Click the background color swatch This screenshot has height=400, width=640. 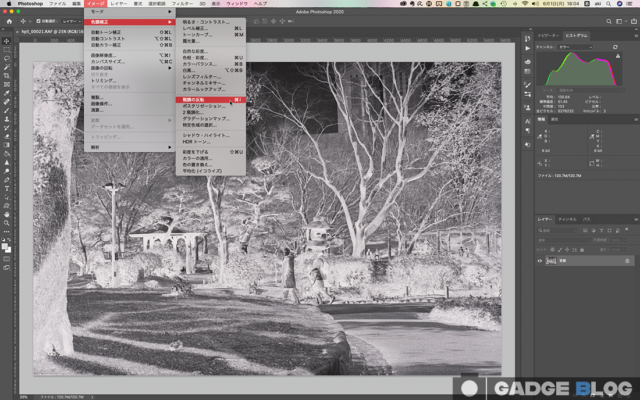9,250
